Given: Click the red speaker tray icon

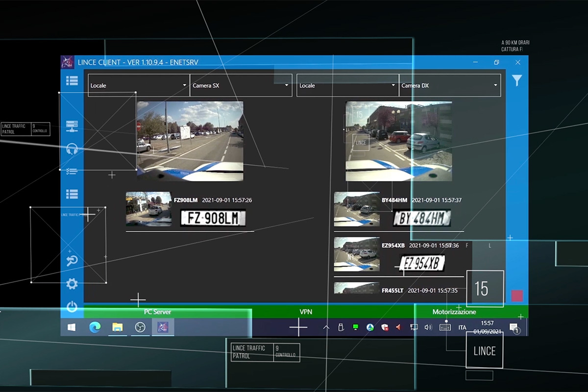Looking at the screenshot, I should [x=399, y=327].
